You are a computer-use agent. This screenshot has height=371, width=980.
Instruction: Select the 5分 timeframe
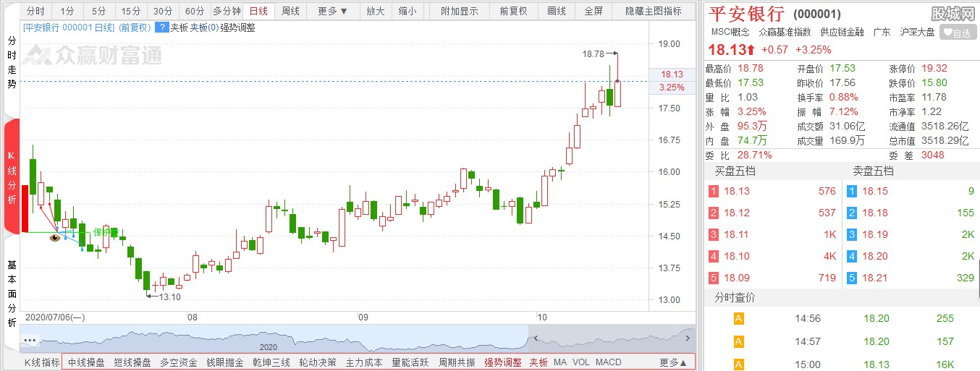99,11
